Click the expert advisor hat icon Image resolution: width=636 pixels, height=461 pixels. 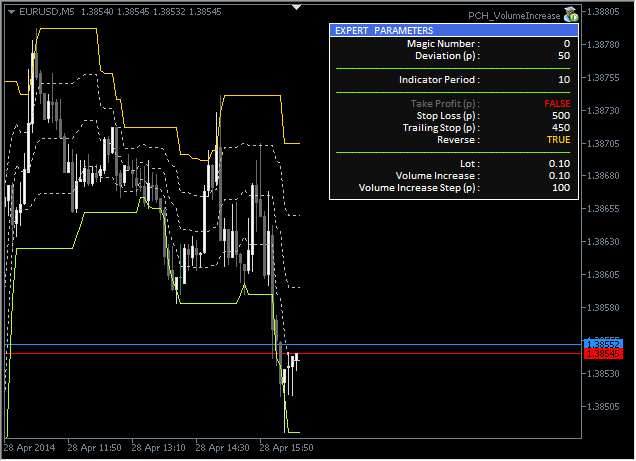point(571,15)
